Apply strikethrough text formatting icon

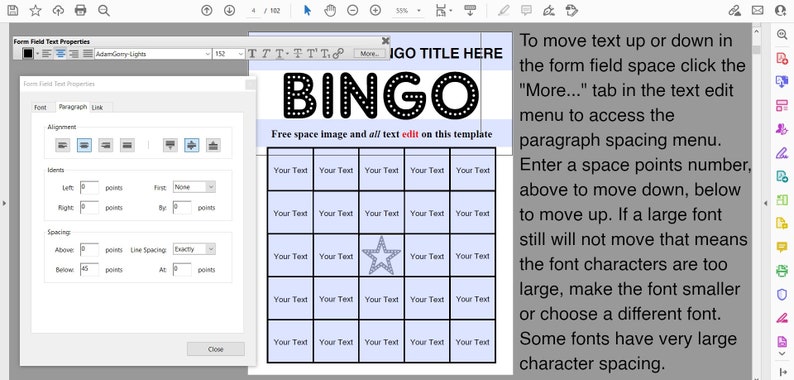(x=298, y=54)
